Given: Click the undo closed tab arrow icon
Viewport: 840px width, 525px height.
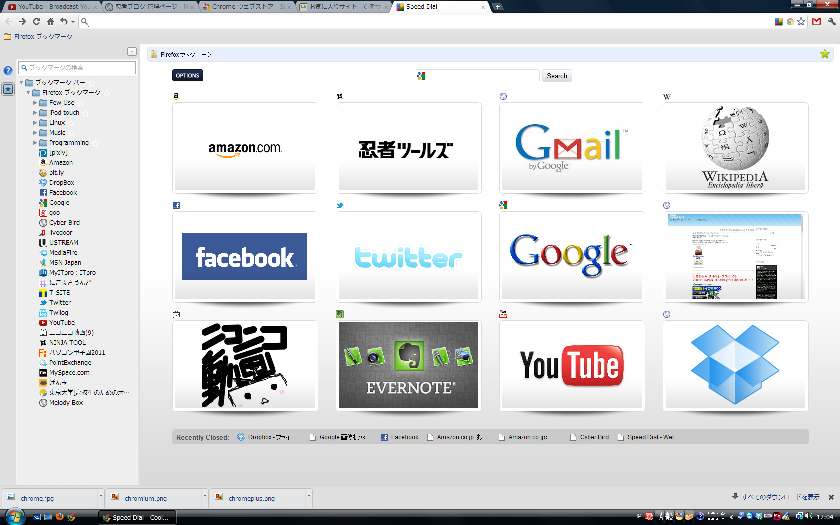Looking at the screenshot, I should point(64,21).
